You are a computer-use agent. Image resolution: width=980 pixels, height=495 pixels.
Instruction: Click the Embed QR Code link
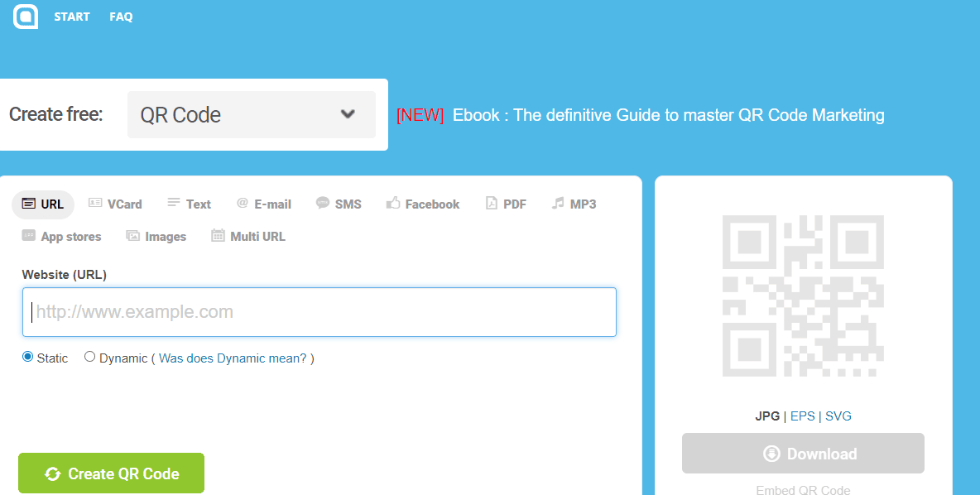802,489
